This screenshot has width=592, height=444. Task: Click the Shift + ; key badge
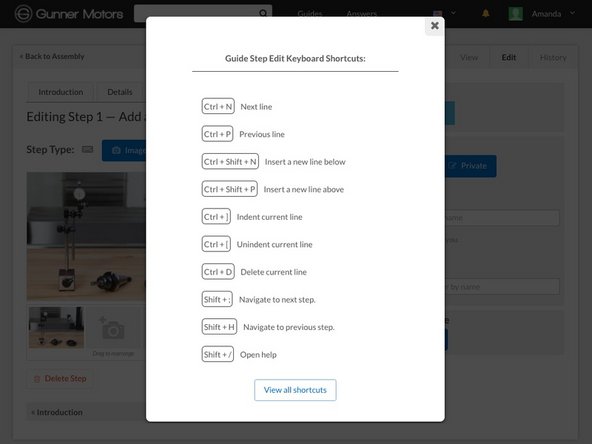(217, 299)
